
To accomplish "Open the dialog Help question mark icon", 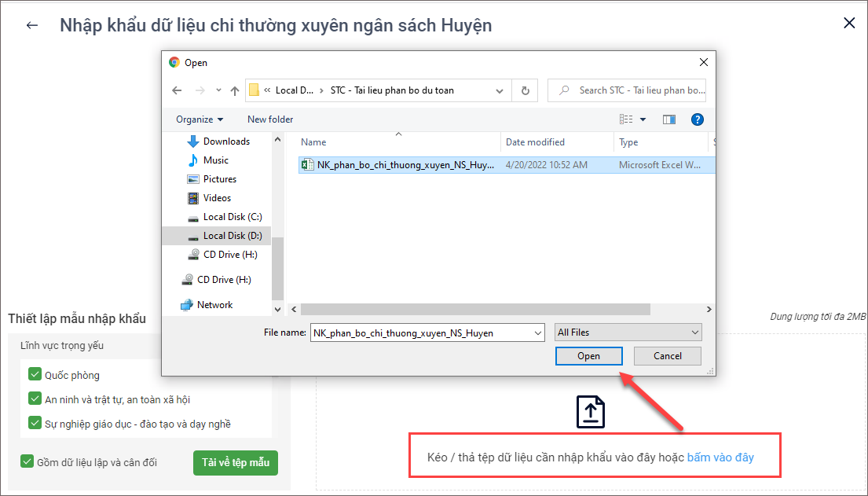I will 696,119.
